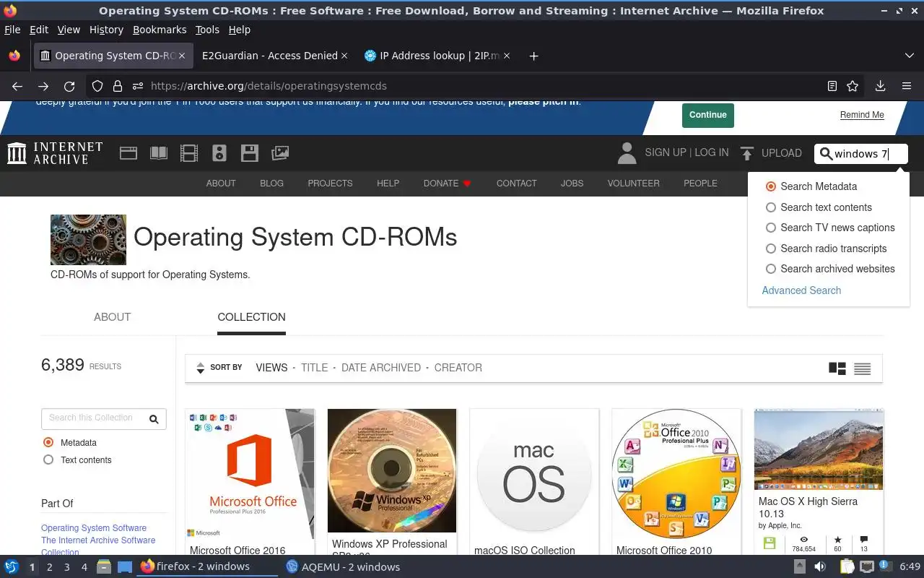Click the Search this Collection magnifier icon

pyautogui.click(x=154, y=418)
